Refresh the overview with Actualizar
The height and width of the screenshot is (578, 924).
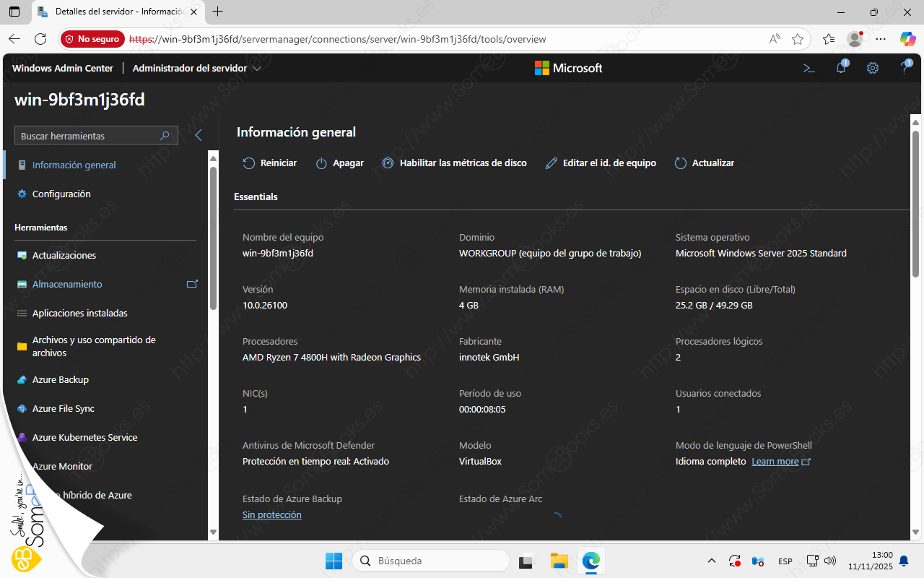pos(705,163)
